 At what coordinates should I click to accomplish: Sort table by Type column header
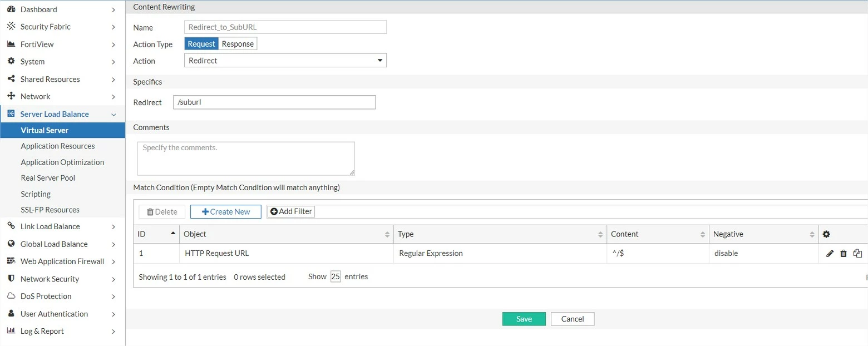pos(500,234)
